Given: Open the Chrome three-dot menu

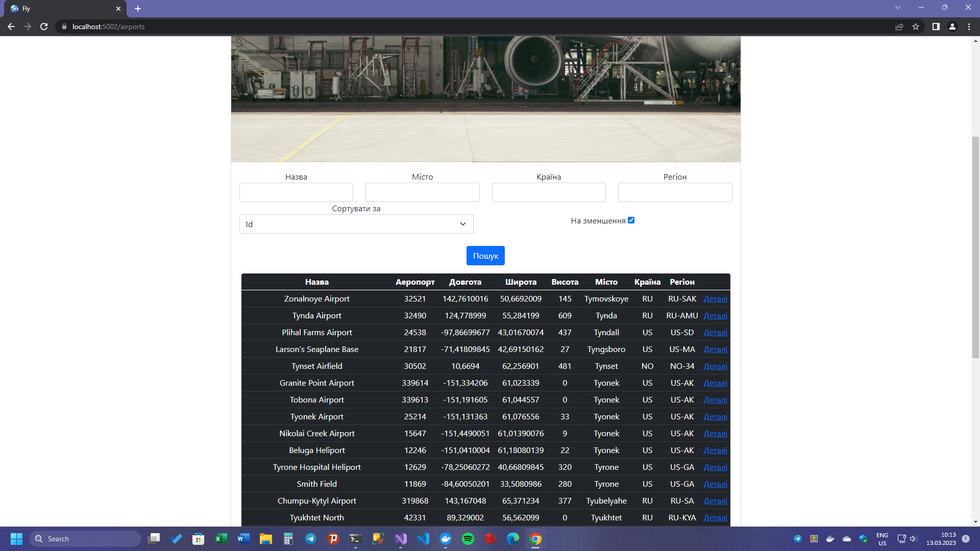Looking at the screenshot, I should coord(969,27).
